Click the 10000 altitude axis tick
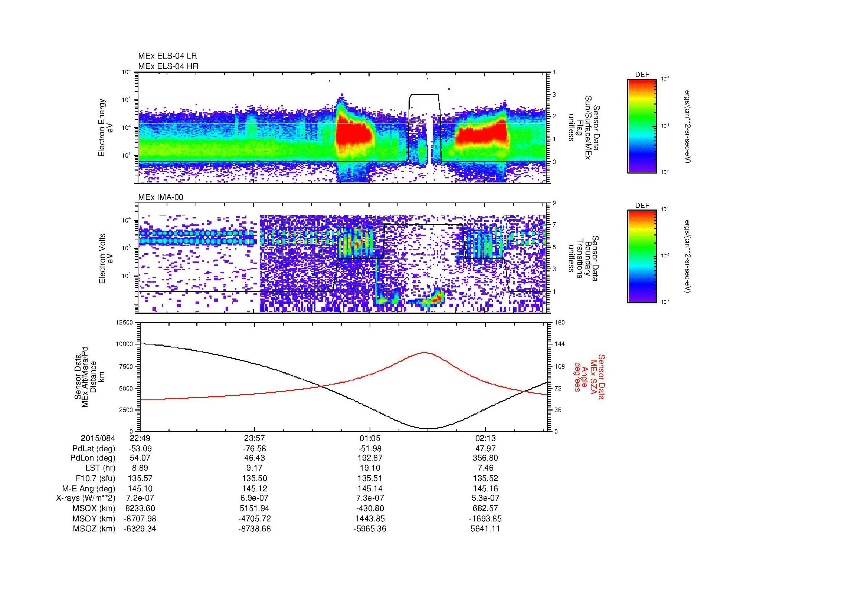 [x=125, y=344]
